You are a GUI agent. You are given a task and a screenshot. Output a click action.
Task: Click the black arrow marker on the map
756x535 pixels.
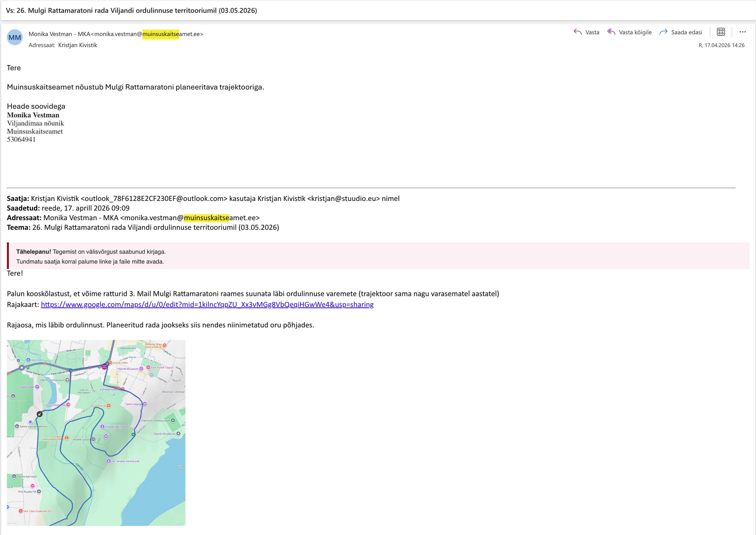(39, 414)
